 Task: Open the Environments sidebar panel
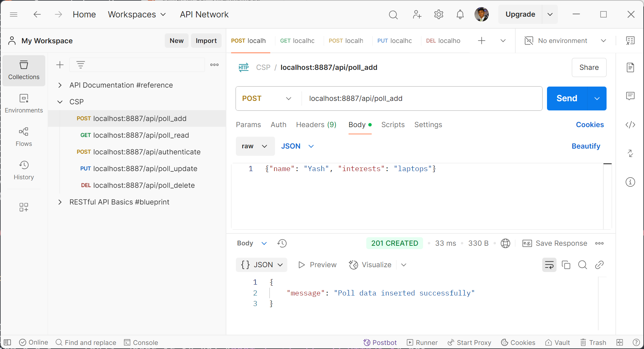click(x=24, y=104)
